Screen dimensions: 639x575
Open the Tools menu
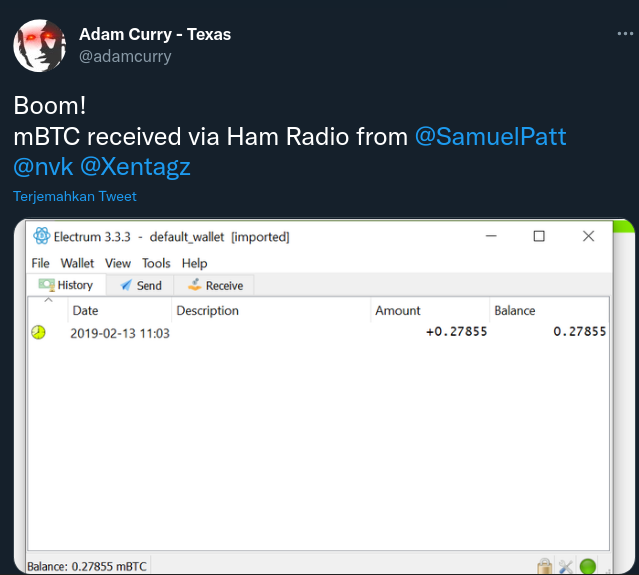pyautogui.click(x=156, y=263)
